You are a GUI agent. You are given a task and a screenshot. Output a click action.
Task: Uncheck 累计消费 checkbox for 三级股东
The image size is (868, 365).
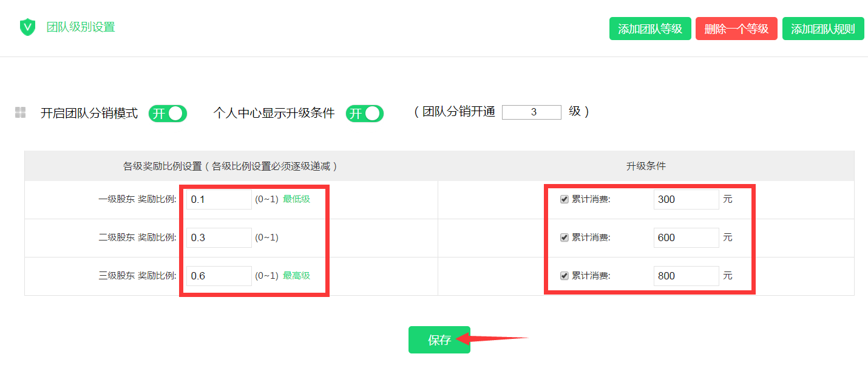564,276
